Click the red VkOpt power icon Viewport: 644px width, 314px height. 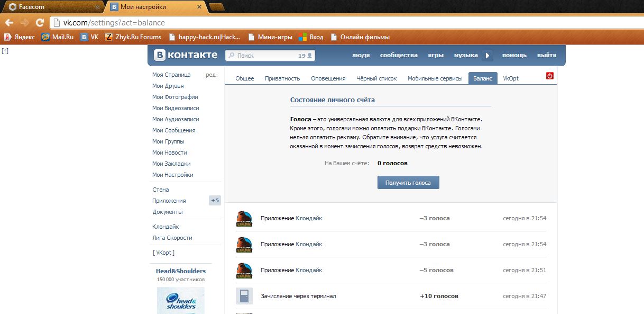coord(550,76)
